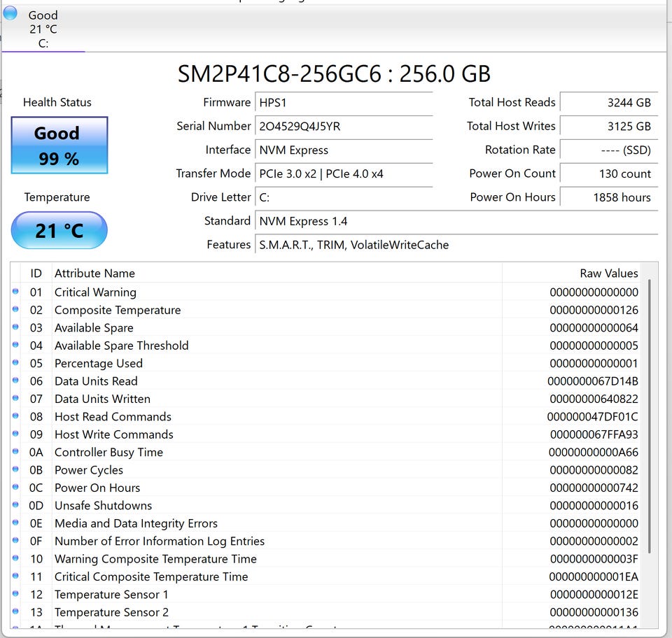Image resolution: width=672 pixels, height=638 pixels.
Task: Click the Drive Letter field showing C:
Action: pos(344,197)
